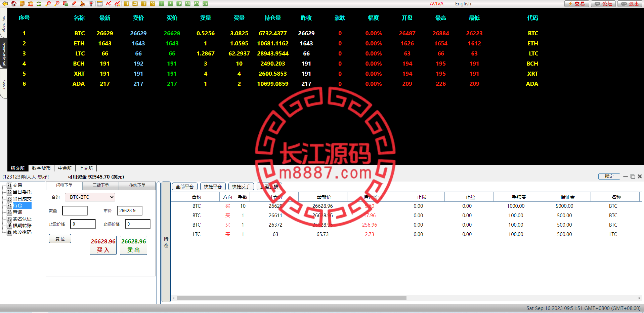This screenshot has height=313, width=644.
Task: Click the red 买入 buy button
Action: click(x=103, y=245)
